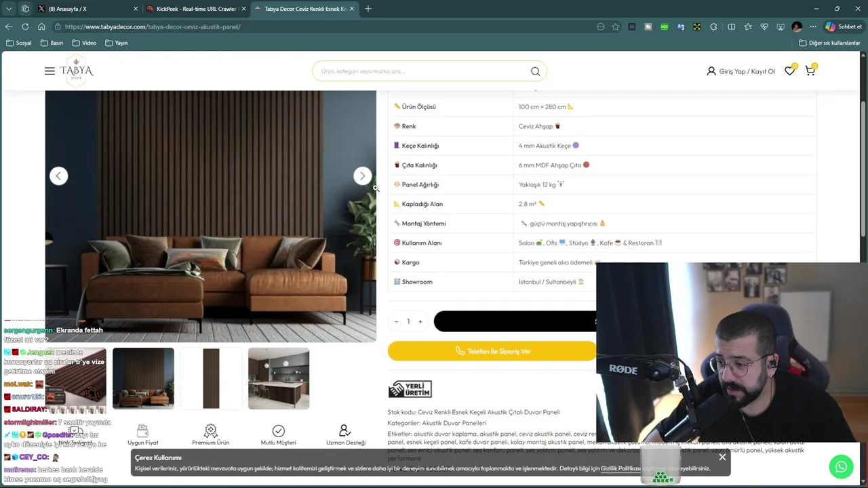868x488 pixels.
Task: Open the wishlist heart icon
Action: point(790,70)
